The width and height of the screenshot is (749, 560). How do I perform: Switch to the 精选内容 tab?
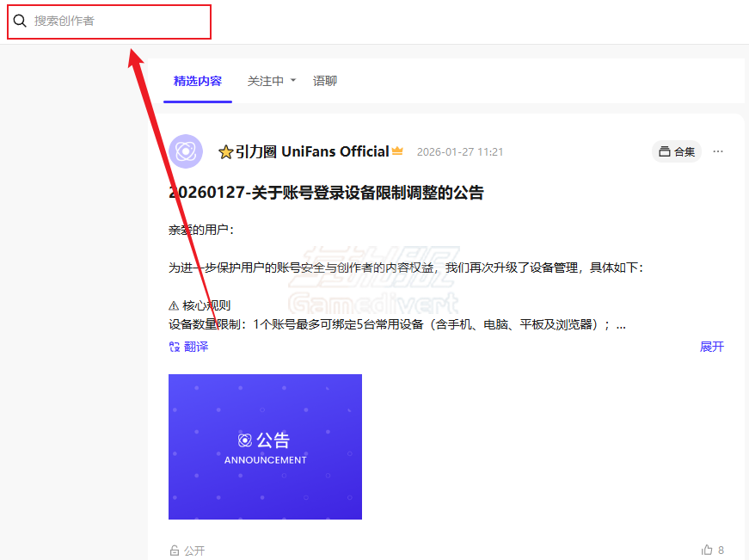pos(197,80)
